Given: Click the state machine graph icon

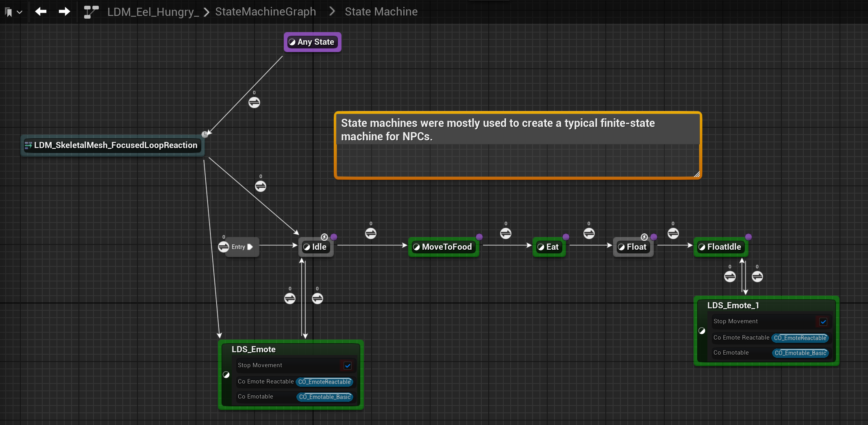Looking at the screenshot, I should (91, 12).
